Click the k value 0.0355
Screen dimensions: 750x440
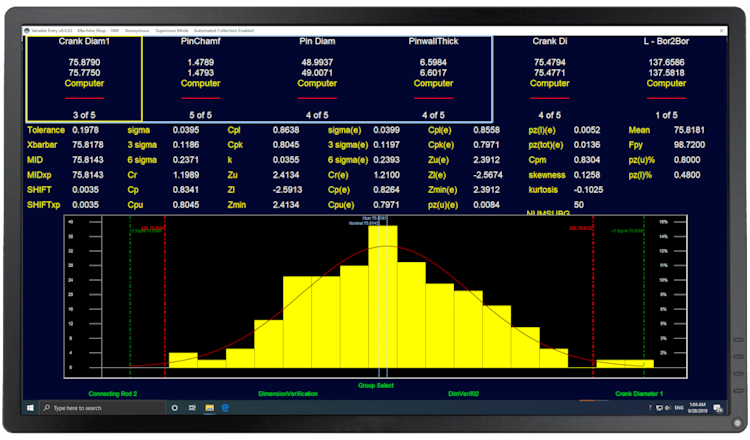pos(286,160)
